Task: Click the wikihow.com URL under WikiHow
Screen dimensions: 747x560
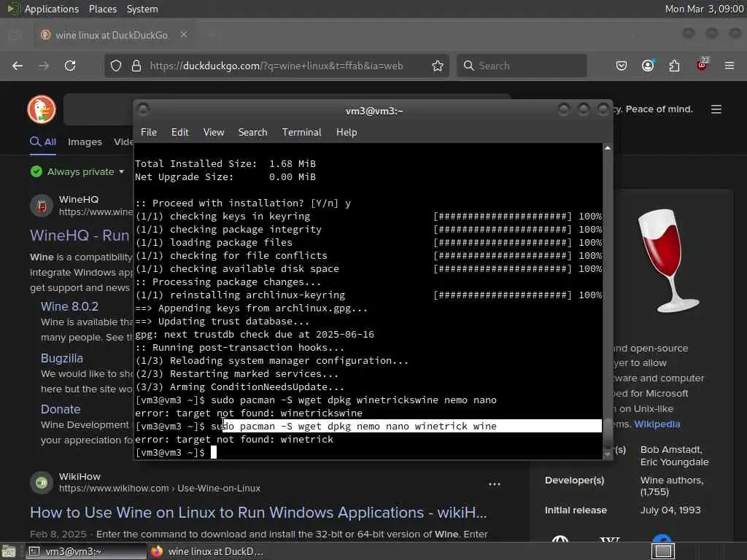Action: [x=160, y=488]
